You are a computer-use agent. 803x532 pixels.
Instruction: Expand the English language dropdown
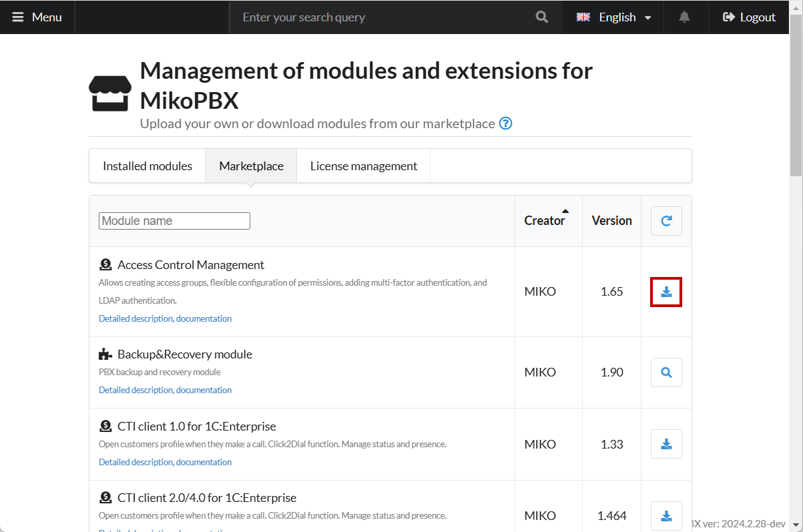pos(613,17)
